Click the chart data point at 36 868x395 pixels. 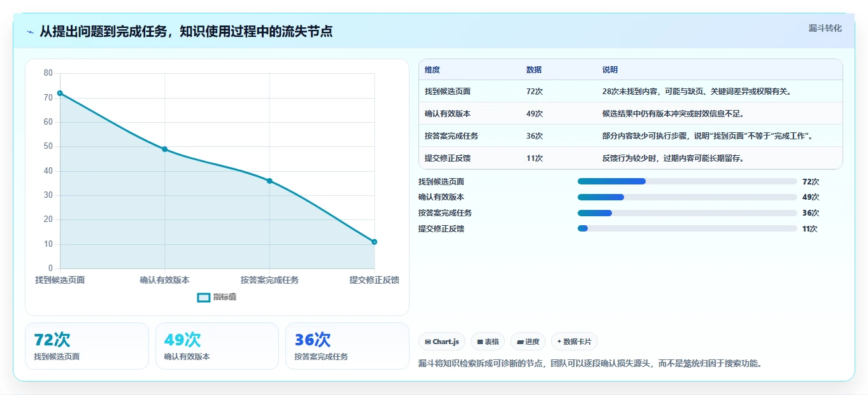(x=269, y=181)
